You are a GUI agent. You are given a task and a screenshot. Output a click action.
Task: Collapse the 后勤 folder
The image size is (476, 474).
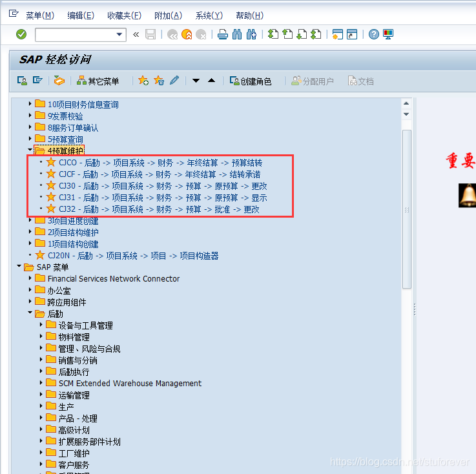[x=30, y=313]
